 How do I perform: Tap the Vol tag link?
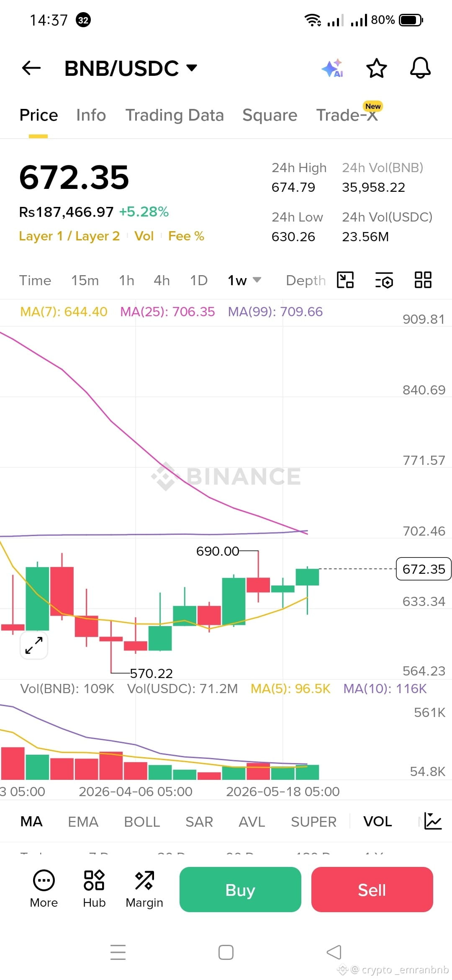click(144, 236)
